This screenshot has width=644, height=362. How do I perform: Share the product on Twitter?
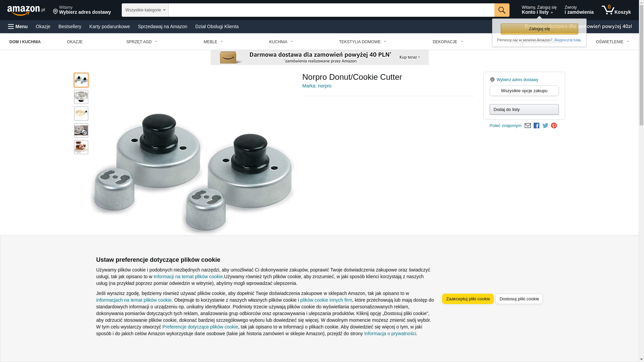click(x=545, y=126)
